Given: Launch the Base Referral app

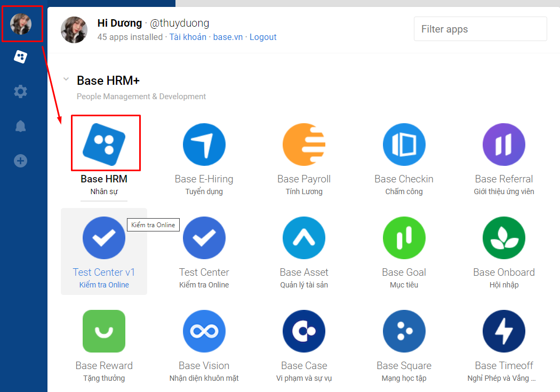Looking at the screenshot, I should (x=503, y=144).
